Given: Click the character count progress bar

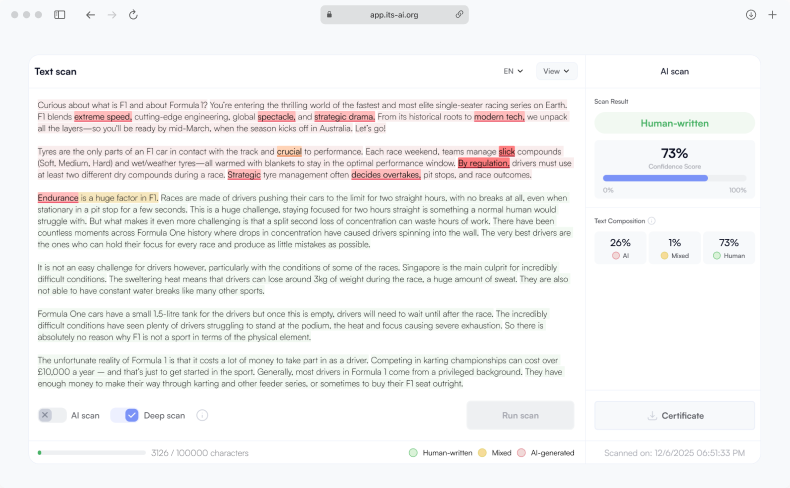Looking at the screenshot, I should [x=90, y=453].
